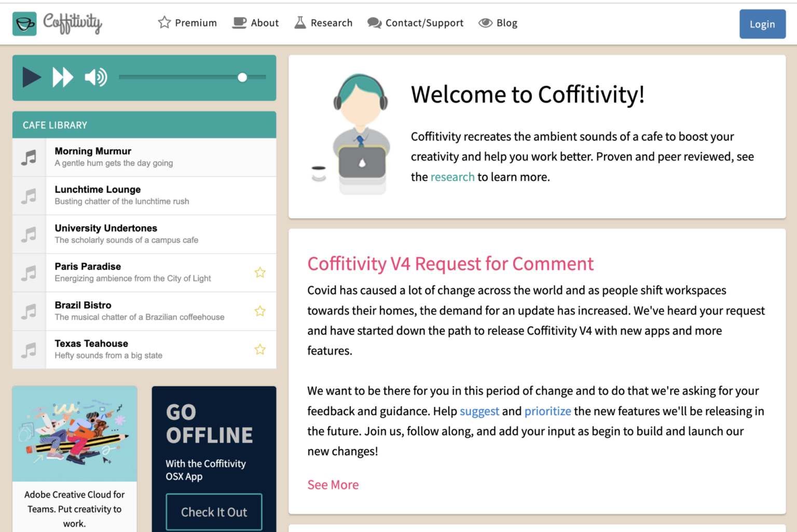This screenshot has width=797, height=532.
Task: Click the Coffitivity coffee cup logo
Action: (24, 23)
